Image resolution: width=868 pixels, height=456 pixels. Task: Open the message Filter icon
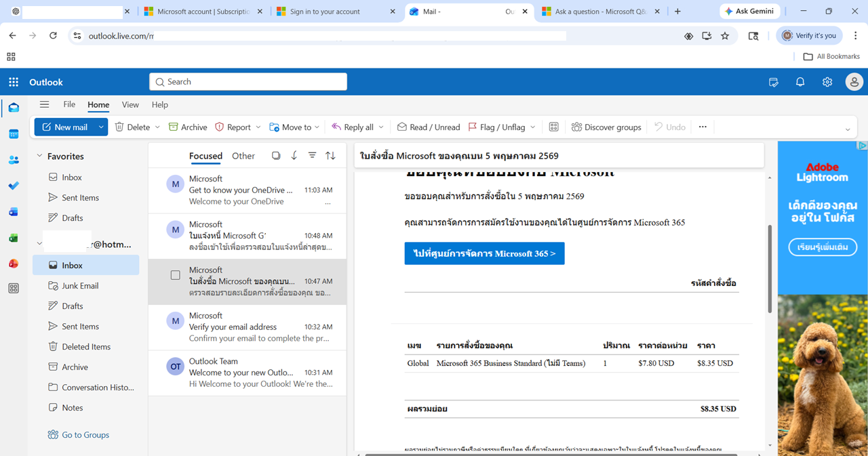coord(312,156)
